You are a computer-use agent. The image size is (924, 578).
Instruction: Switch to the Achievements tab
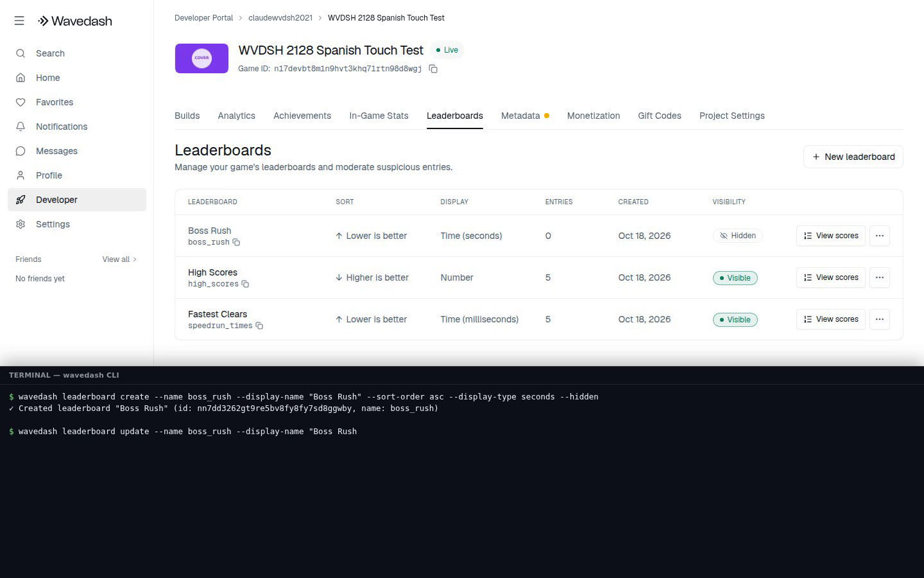[x=302, y=116]
